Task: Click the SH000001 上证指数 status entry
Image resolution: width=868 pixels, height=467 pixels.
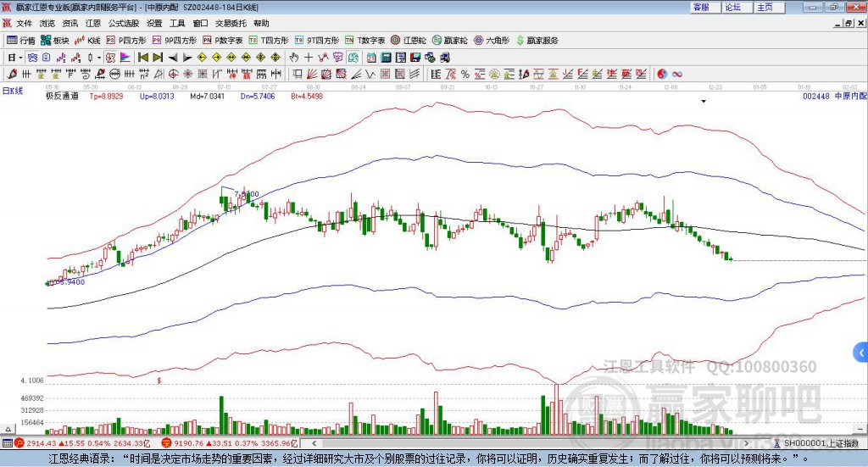Action: pos(821,443)
